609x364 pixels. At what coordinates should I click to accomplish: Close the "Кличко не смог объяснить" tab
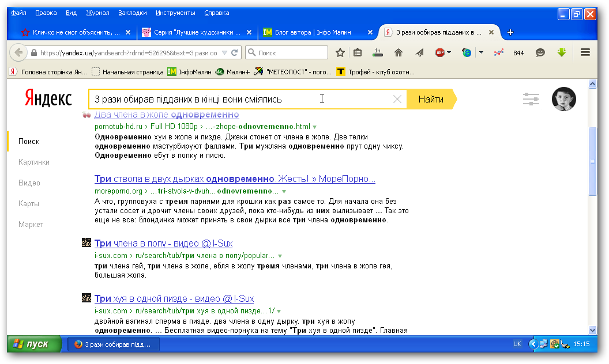click(128, 32)
